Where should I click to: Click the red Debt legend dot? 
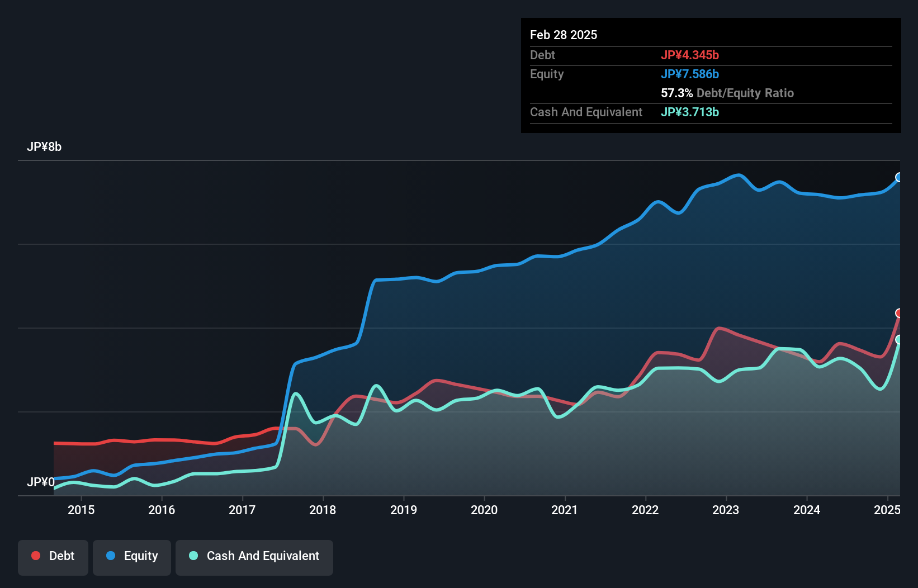tap(36, 556)
